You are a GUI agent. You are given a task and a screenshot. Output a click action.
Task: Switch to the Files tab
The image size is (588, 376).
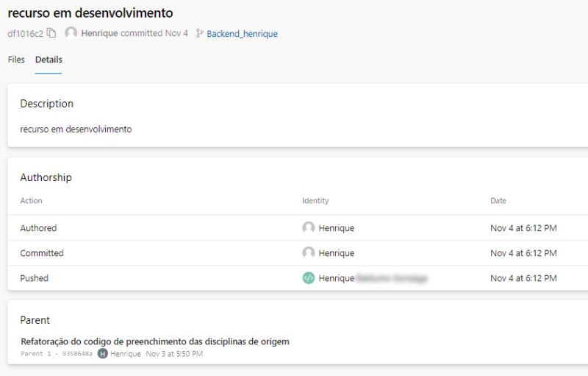pos(16,60)
